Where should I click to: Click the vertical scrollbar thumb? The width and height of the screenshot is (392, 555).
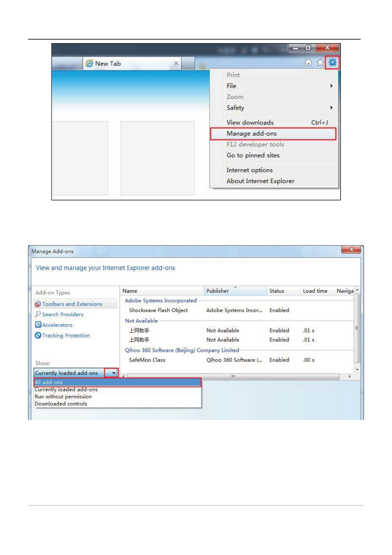coord(357,328)
